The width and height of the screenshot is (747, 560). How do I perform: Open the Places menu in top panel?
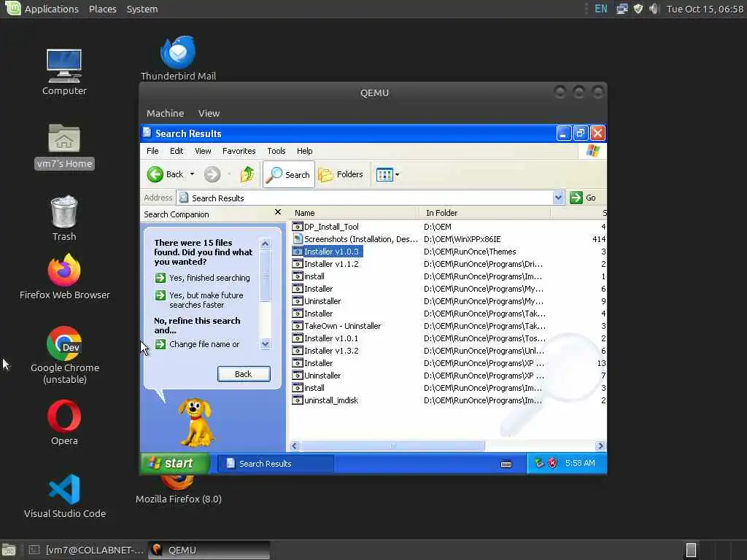[x=102, y=9]
